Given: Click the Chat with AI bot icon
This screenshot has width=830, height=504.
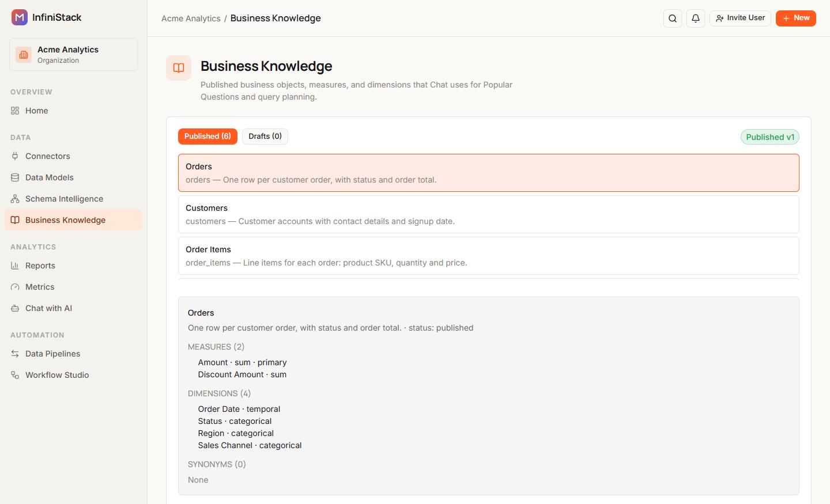Looking at the screenshot, I should [15, 308].
